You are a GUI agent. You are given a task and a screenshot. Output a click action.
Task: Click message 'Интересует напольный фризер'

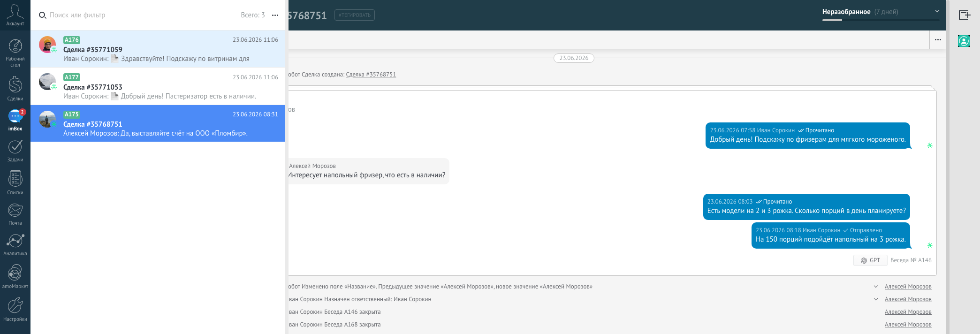pyautogui.click(x=368, y=171)
